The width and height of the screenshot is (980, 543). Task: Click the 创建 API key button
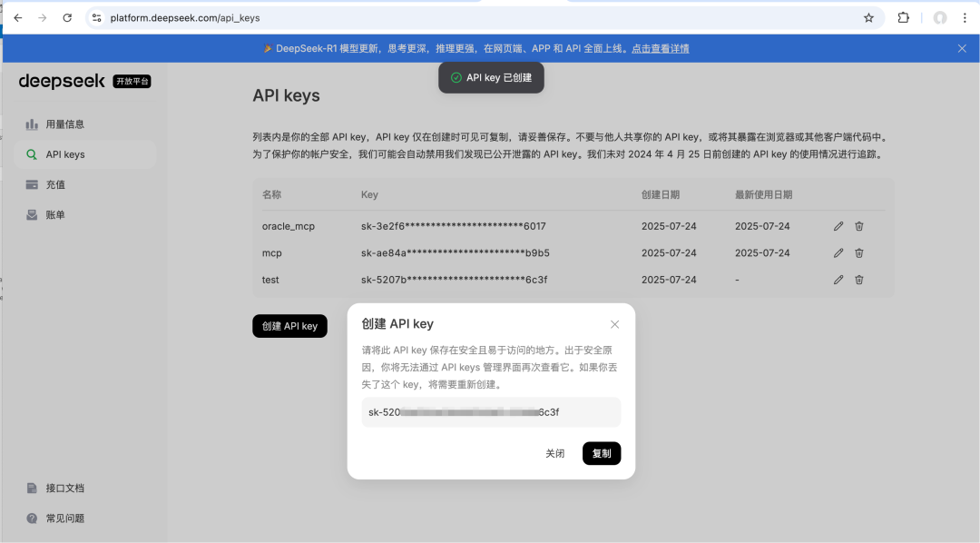click(x=290, y=326)
